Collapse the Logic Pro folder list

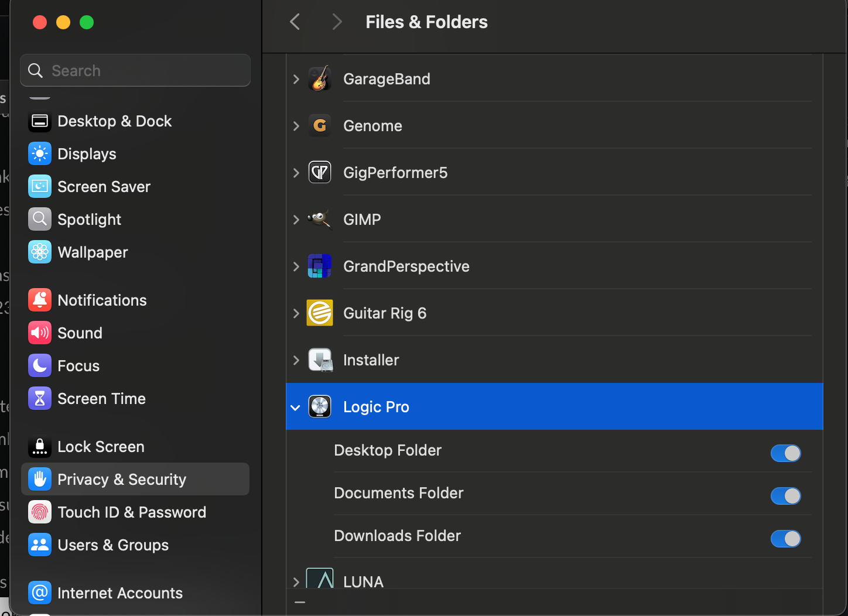point(296,408)
